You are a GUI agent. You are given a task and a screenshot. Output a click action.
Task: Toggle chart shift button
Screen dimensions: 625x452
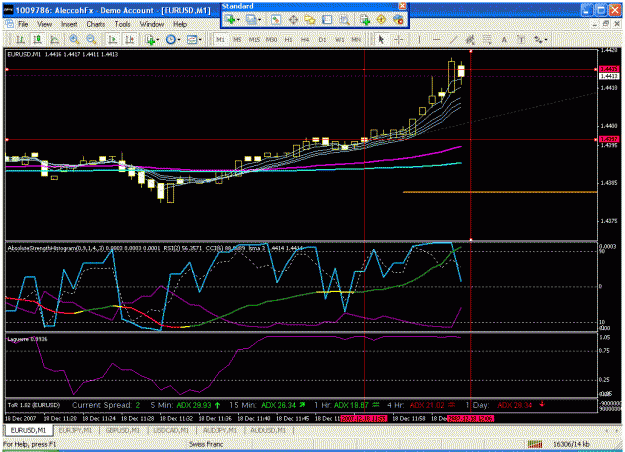130,39
